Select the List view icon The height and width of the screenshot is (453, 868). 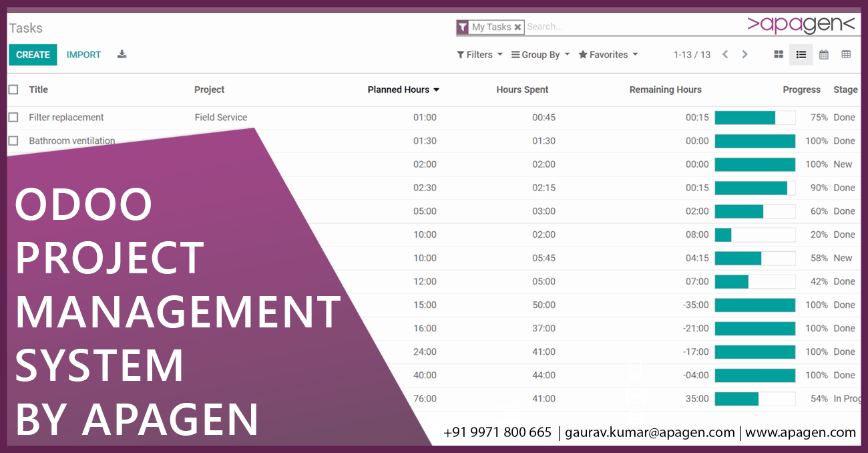point(801,54)
